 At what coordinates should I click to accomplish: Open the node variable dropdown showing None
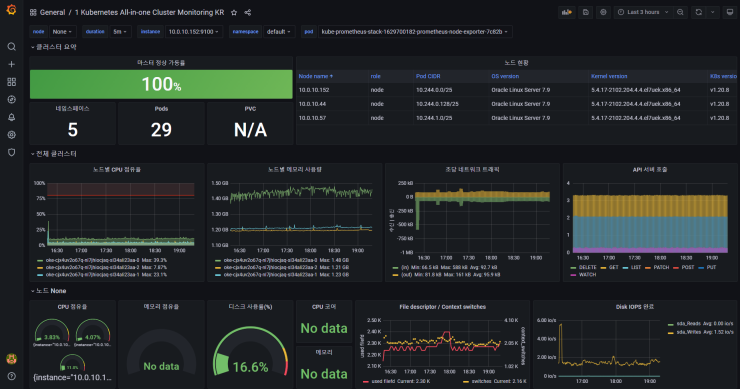pos(62,32)
